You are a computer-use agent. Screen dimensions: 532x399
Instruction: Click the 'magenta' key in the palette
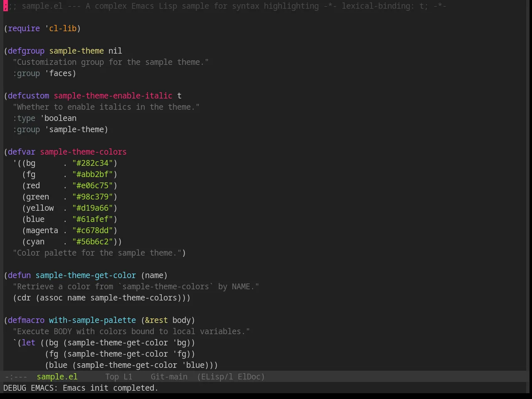(42, 230)
